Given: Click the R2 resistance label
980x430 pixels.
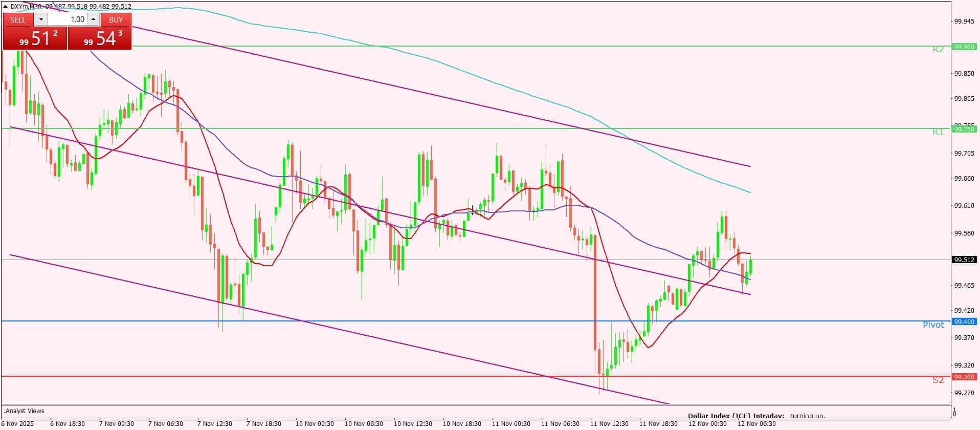Looking at the screenshot, I should (938, 49).
